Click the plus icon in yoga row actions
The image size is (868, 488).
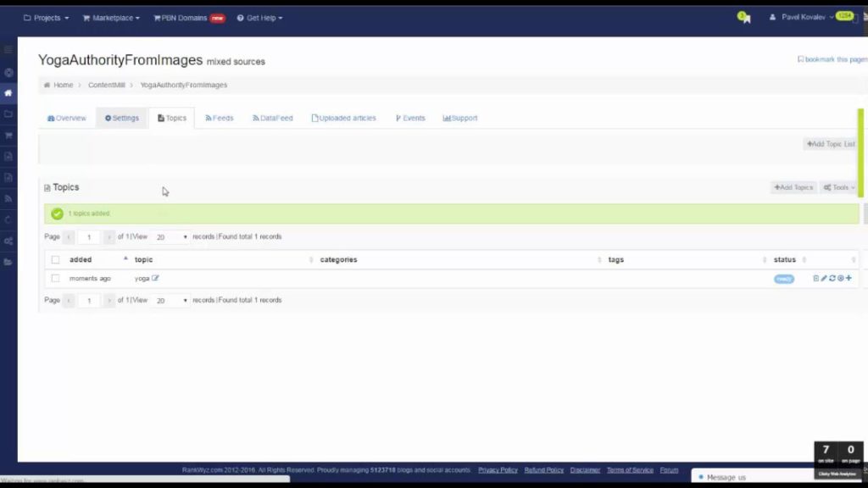tap(849, 278)
